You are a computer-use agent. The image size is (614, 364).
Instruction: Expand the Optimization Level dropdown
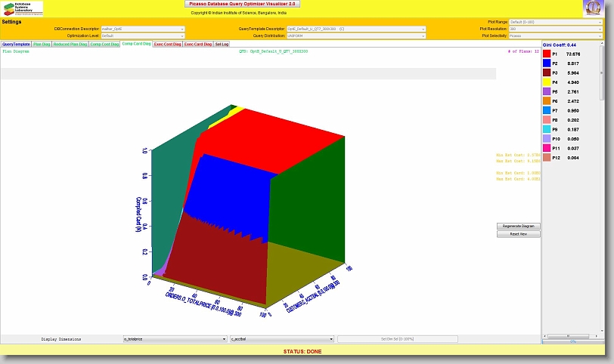[142, 35]
